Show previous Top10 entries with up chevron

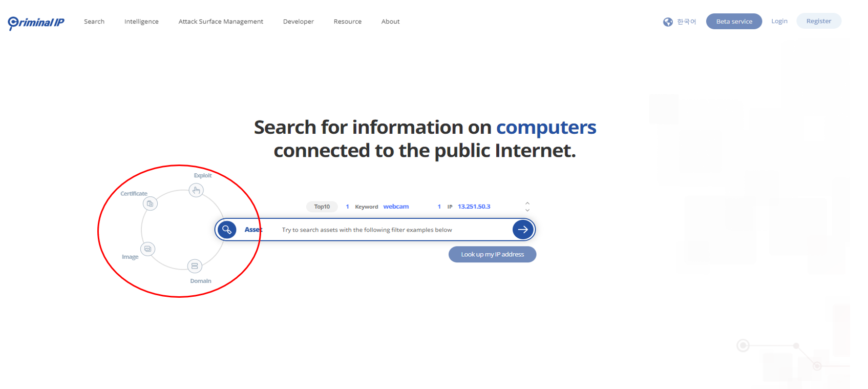[527, 203]
